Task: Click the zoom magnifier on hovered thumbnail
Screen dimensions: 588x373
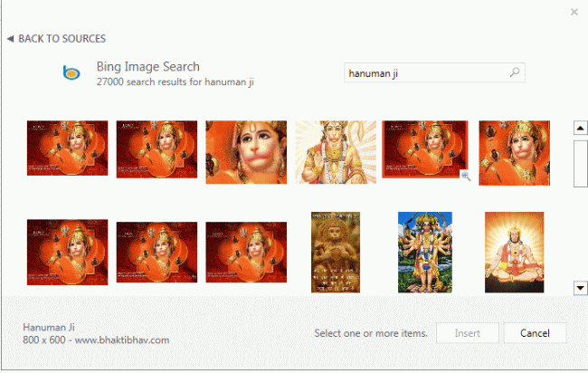Action: (466, 176)
